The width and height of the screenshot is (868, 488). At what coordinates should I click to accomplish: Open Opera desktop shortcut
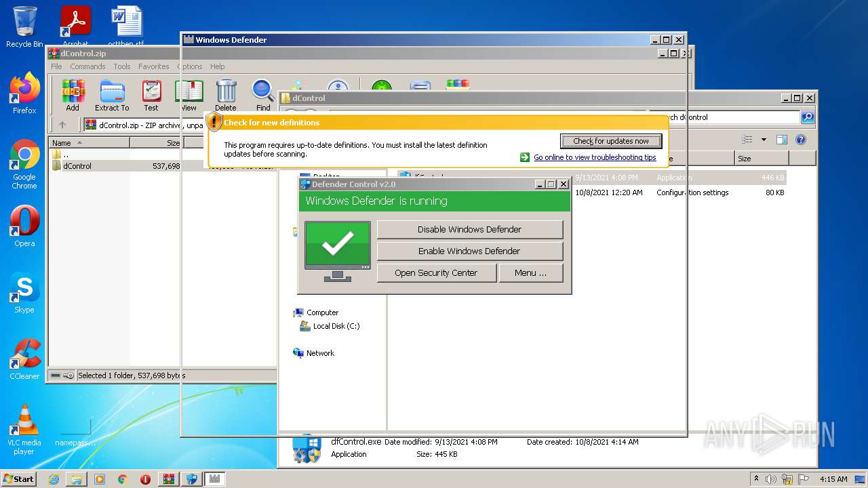[x=24, y=226]
